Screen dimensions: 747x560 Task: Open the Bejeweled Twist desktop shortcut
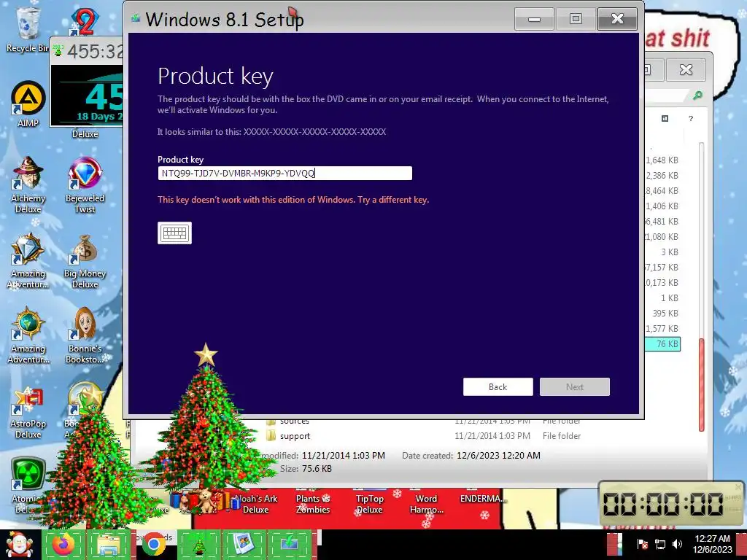click(x=85, y=184)
